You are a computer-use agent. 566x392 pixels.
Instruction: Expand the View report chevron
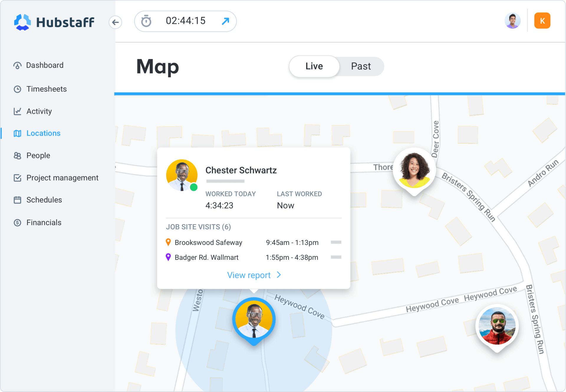(x=278, y=275)
